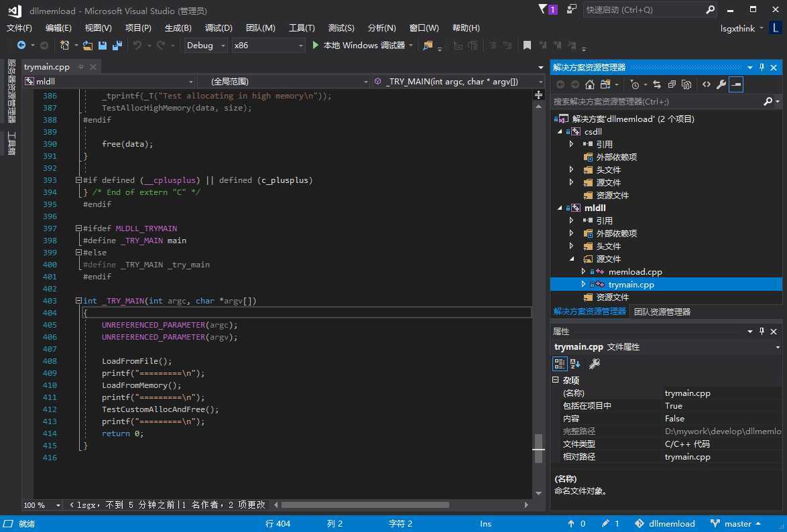Click the Undo arrow icon

137,45
